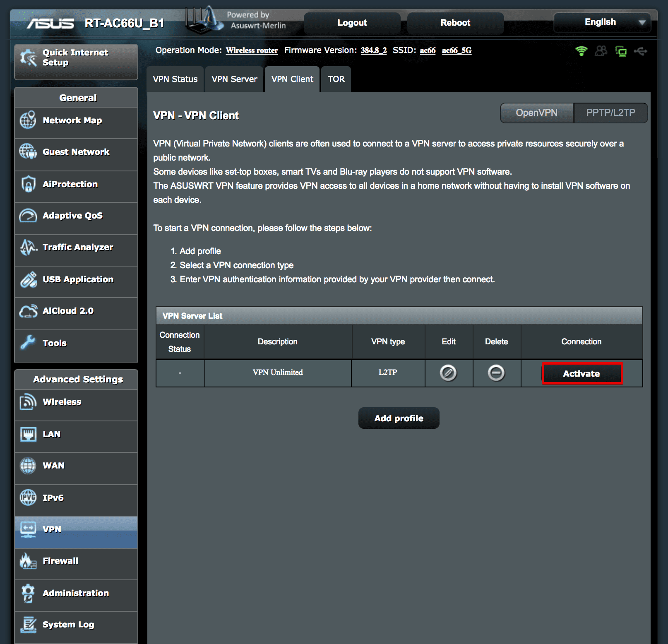Image resolution: width=668 pixels, height=644 pixels.
Task: Open the Wireless router operation mode link
Action: 252,50
